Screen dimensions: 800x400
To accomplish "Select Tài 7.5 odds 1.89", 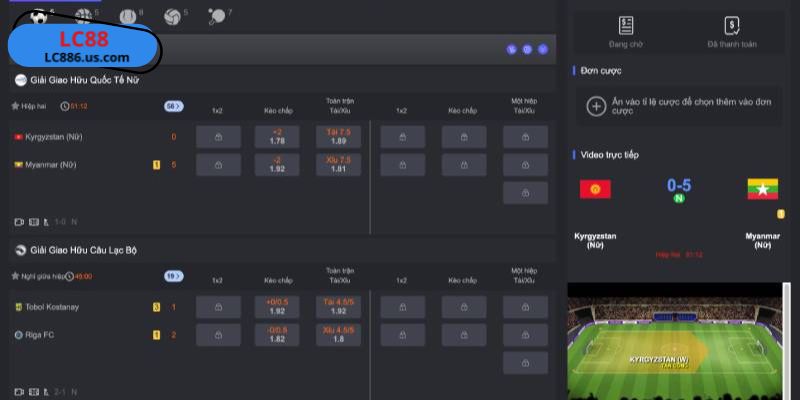I will (338, 137).
